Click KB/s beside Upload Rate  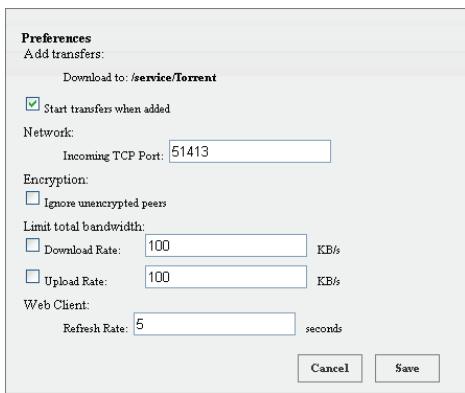coord(328,282)
